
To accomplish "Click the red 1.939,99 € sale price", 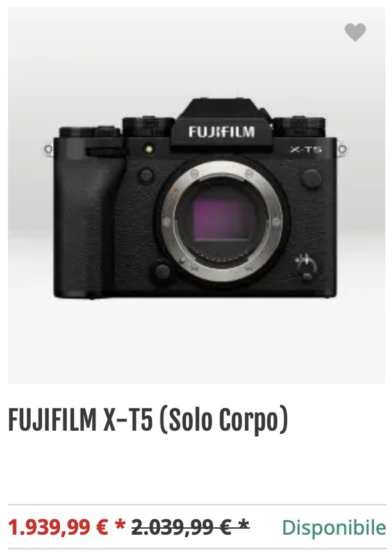I will (58, 527).
